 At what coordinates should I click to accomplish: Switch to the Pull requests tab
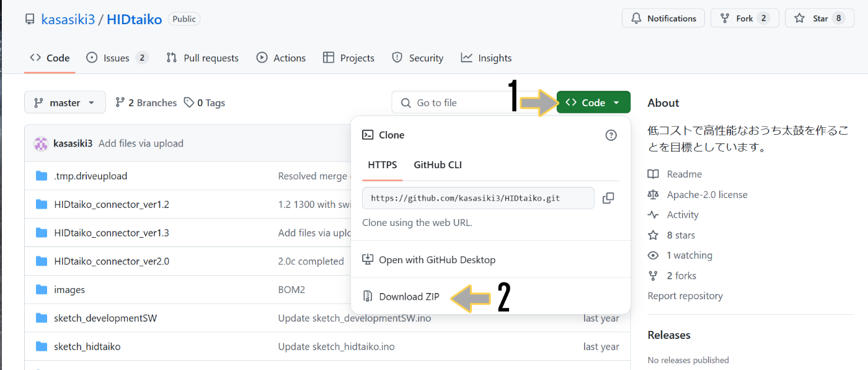click(202, 58)
